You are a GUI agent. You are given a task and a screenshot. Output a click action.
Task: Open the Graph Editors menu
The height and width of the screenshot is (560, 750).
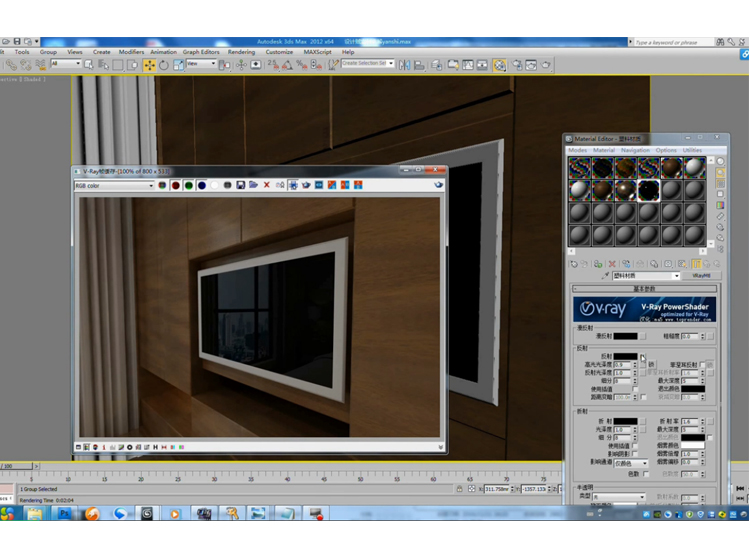click(x=201, y=52)
